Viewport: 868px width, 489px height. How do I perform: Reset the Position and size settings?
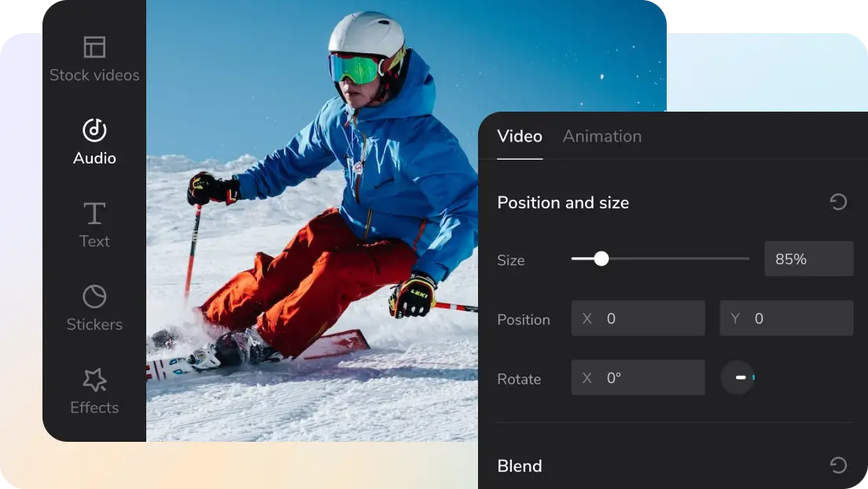[838, 203]
